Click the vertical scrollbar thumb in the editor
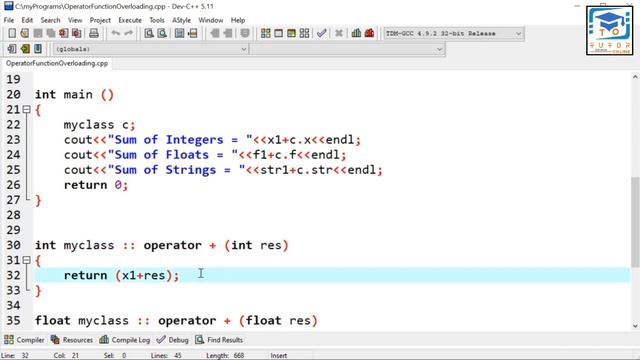The width and height of the screenshot is (640, 360). (635, 222)
